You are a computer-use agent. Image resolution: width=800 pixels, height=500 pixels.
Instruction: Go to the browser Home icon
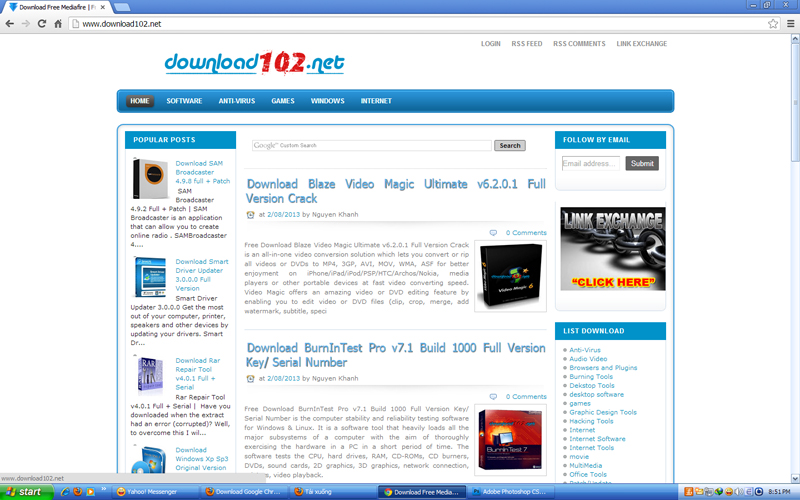tap(58, 23)
